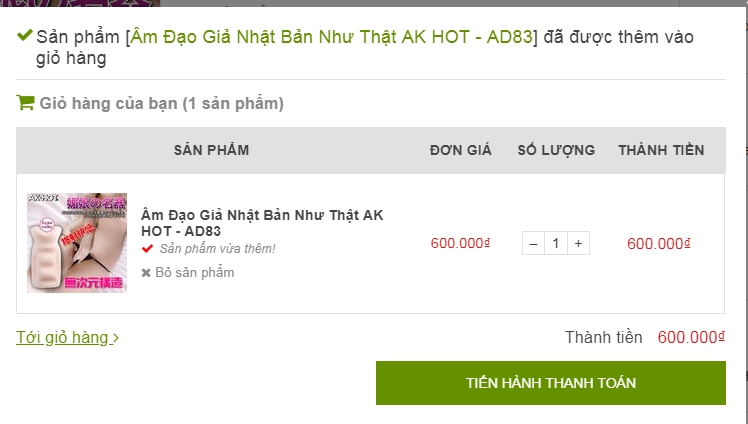Open product link in the added-to-cart notification
Image resolution: width=748 pixels, height=424 pixels.
331,38
